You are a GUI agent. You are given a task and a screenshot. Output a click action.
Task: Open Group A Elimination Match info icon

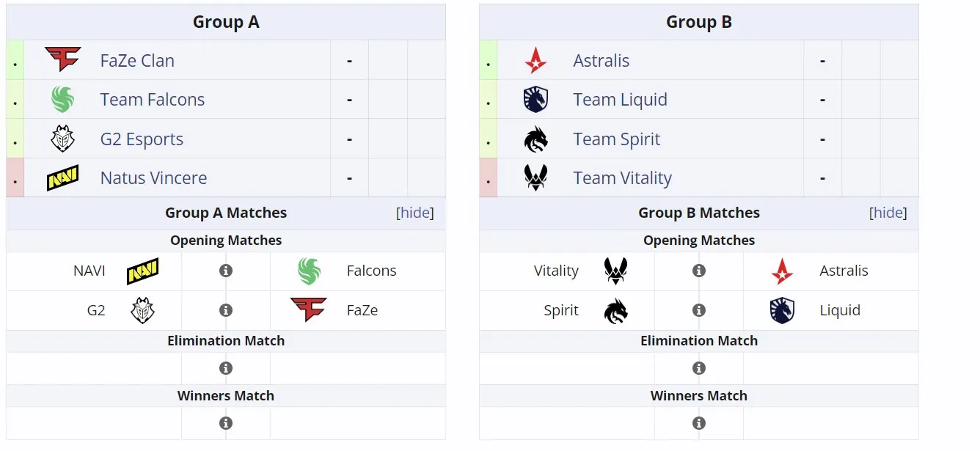(x=226, y=368)
